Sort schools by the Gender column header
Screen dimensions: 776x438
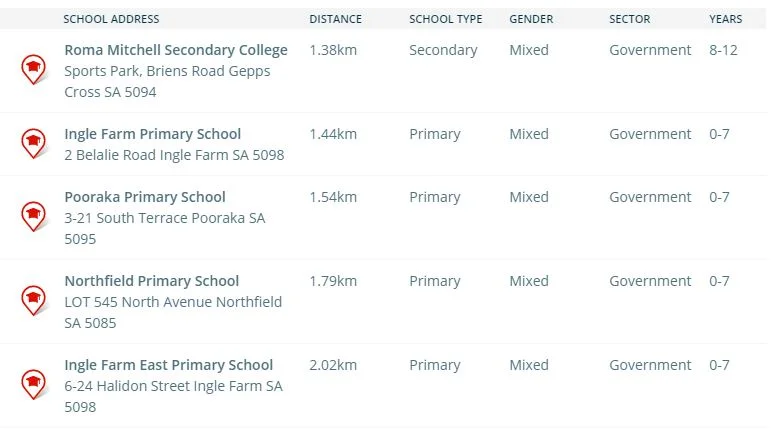coord(531,19)
